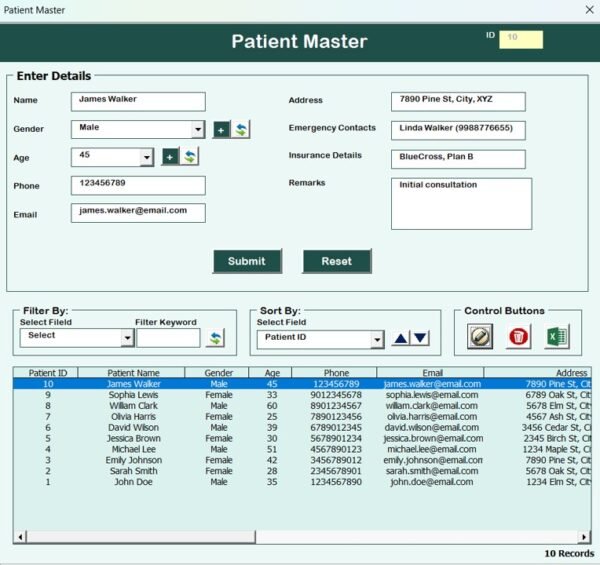Select the Michael Lee row

pyautogui.click(x=302, y=449)
